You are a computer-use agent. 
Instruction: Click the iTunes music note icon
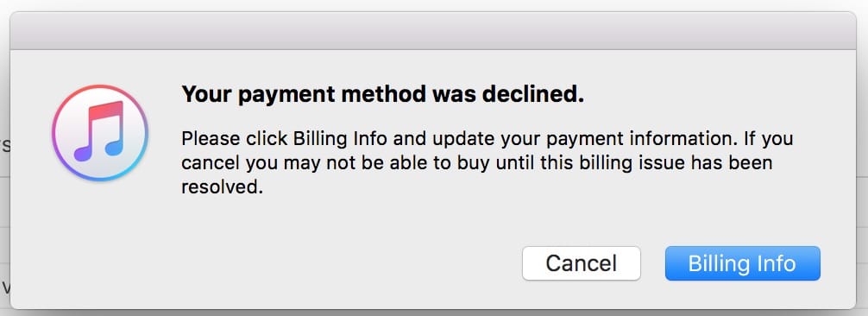coord(100,133)
